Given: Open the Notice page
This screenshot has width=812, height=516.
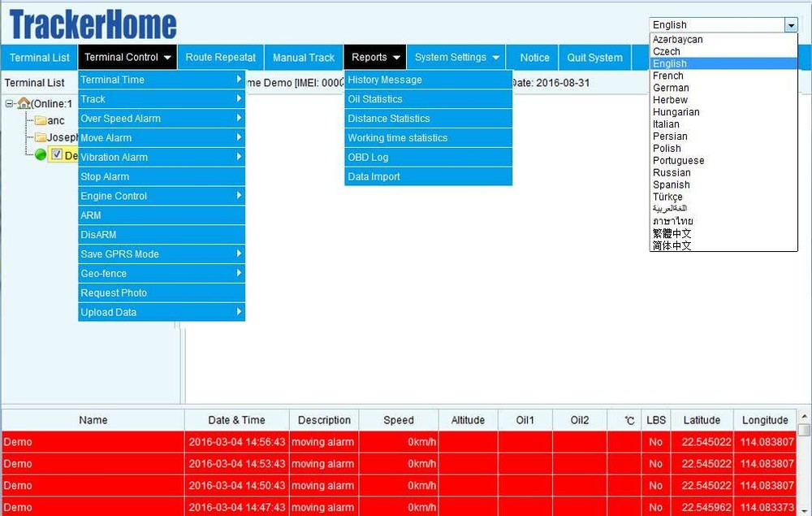Looking at the screenshot, I should [x=533, y=57].
